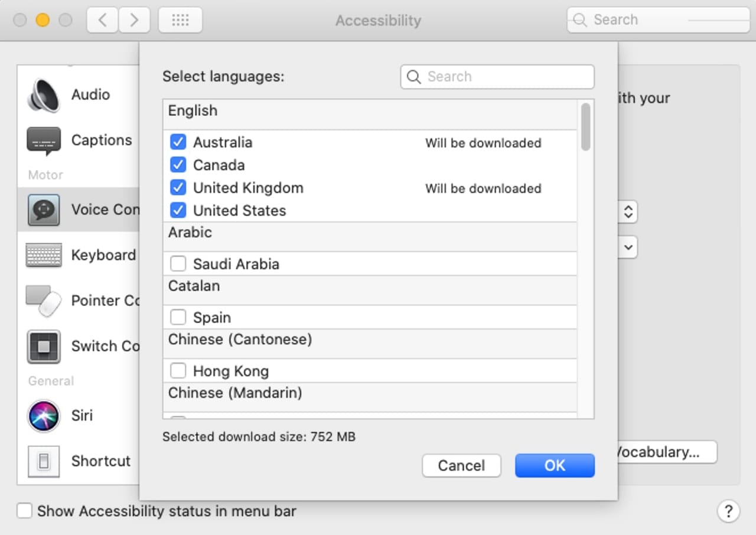
Task: Select the Pointer Control mouse icon
Action: 44,301
